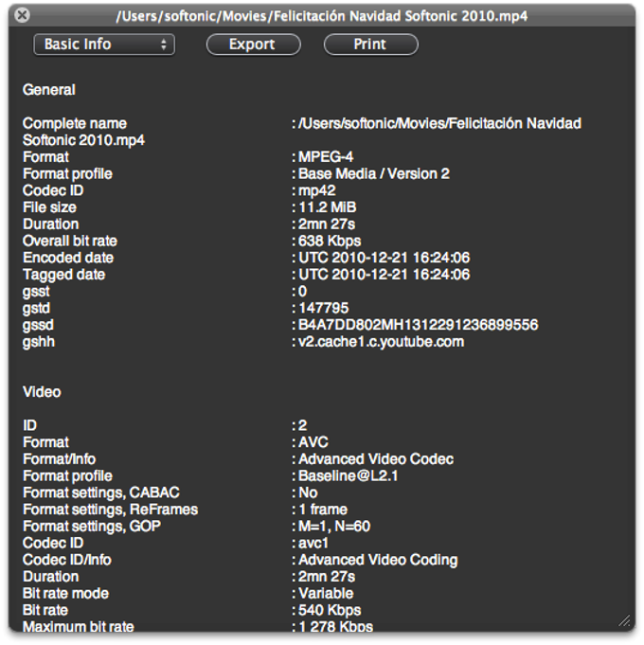Click Format settings, GOP label
This screenshot has height=645, width=644.
click(92, 526)
